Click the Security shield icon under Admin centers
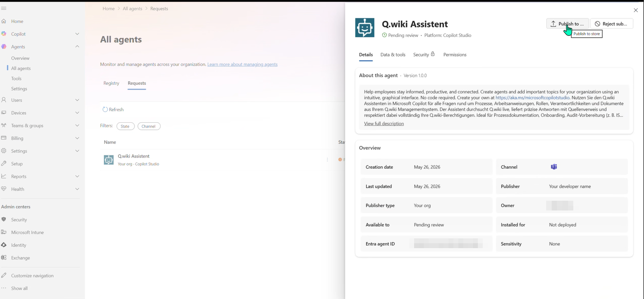This screenshot has height=299, width=644. (x=4, y=220)
